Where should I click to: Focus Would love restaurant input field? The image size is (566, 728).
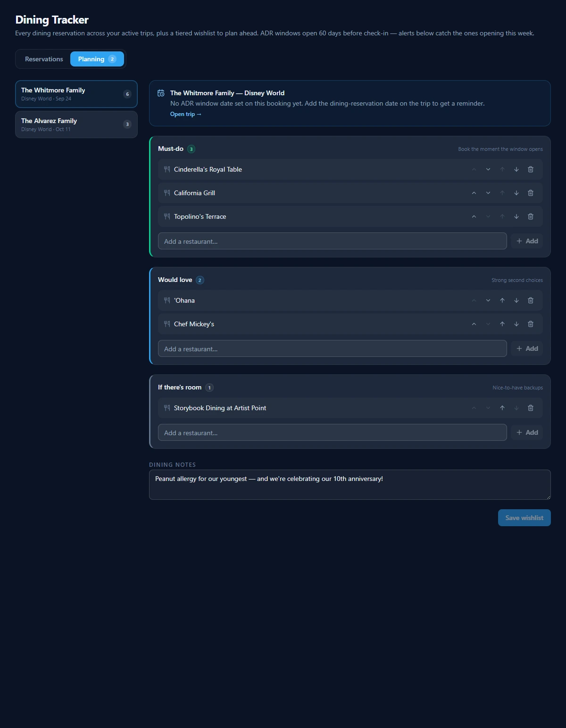tap(333, 348)
